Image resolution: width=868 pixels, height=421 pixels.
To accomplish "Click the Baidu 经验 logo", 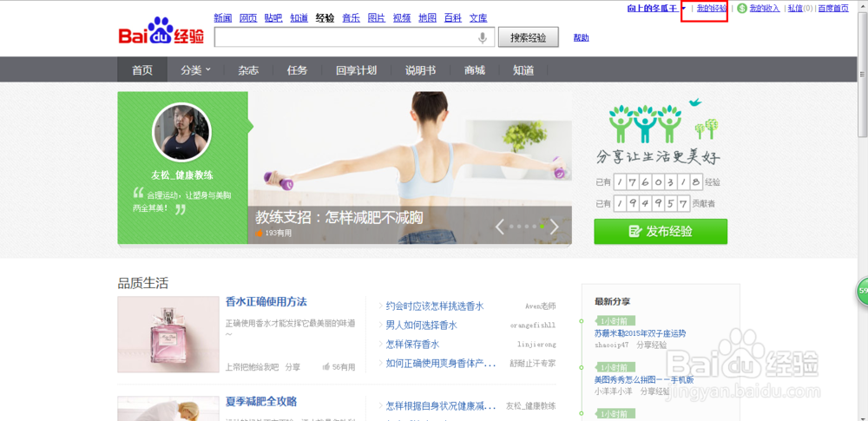I will (161, 31).
